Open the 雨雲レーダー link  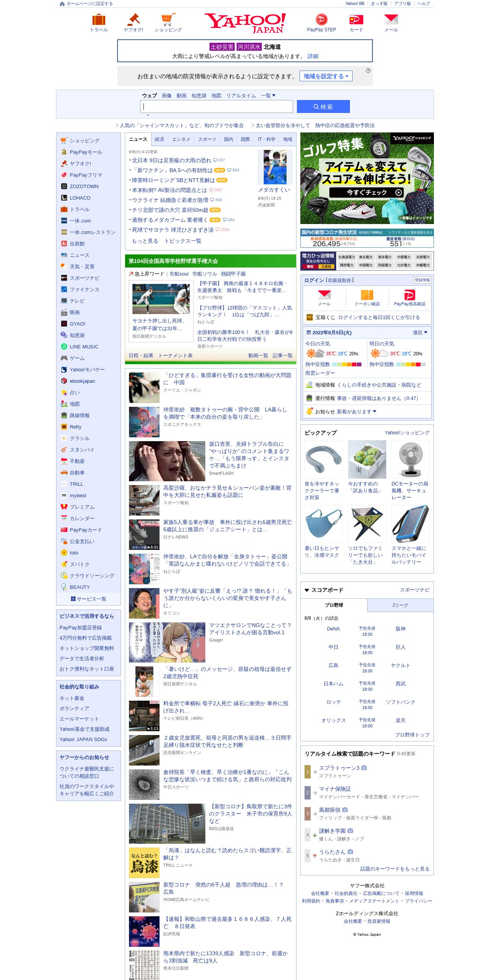[x=320, y=373]
